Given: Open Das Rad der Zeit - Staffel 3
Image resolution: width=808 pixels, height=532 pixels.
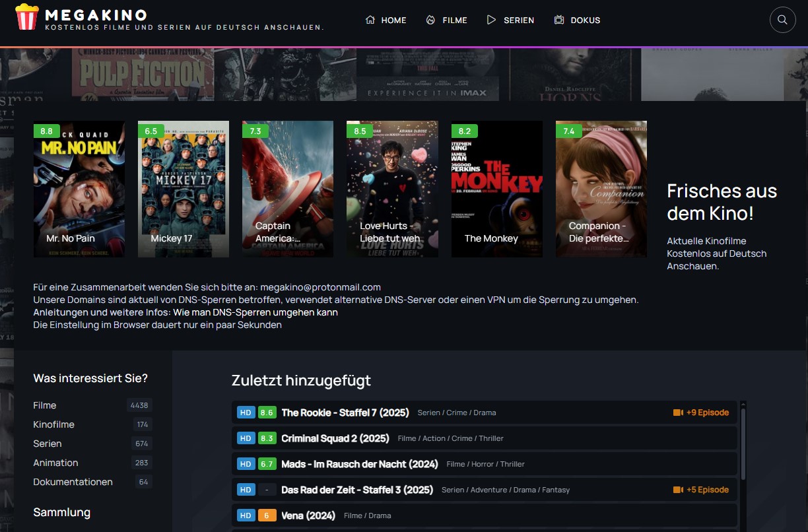Looking at the screenshot, I should point(357,490).
